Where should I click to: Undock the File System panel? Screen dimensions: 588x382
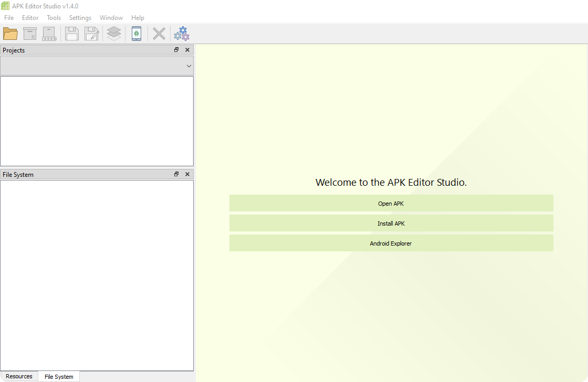click(176, 174)
